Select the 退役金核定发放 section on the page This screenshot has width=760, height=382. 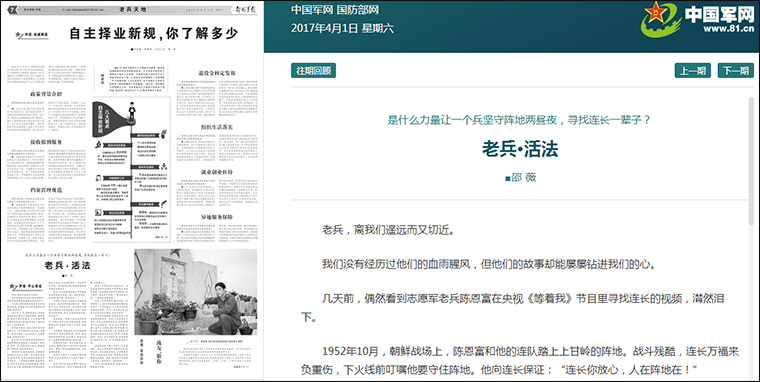(x=217, y=73)
